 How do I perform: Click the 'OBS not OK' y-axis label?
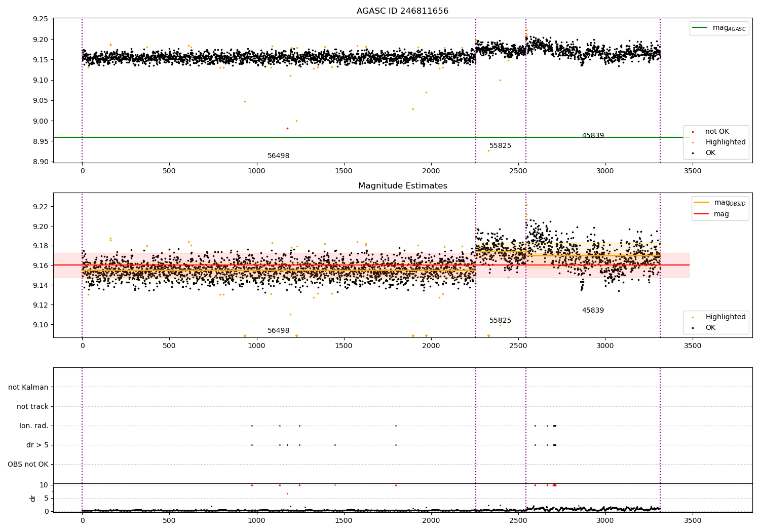pos(28,465)
